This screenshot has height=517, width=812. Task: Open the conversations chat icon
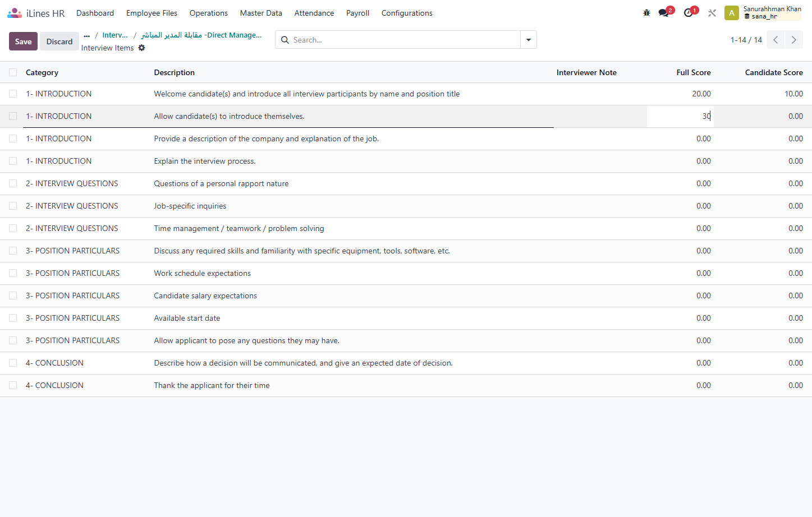coord(664,13)
